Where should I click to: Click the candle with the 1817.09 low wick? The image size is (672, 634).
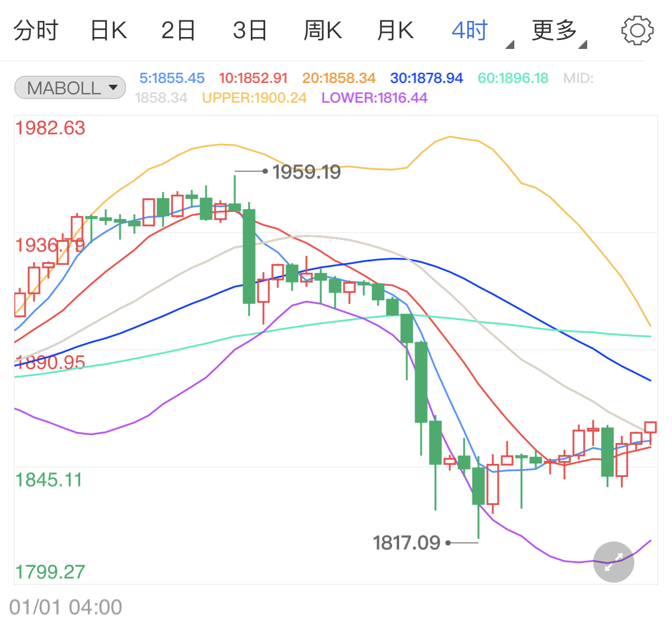click(x=478, y=486)
